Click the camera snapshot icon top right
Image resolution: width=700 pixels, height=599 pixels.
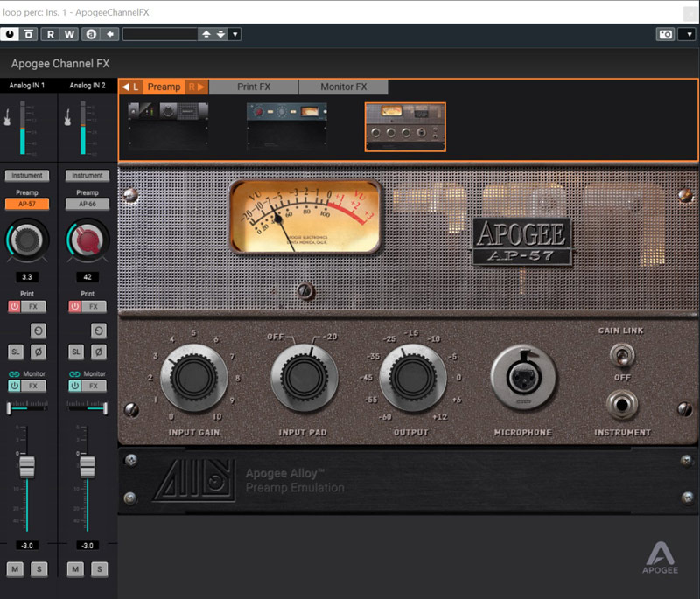point(667,33)
